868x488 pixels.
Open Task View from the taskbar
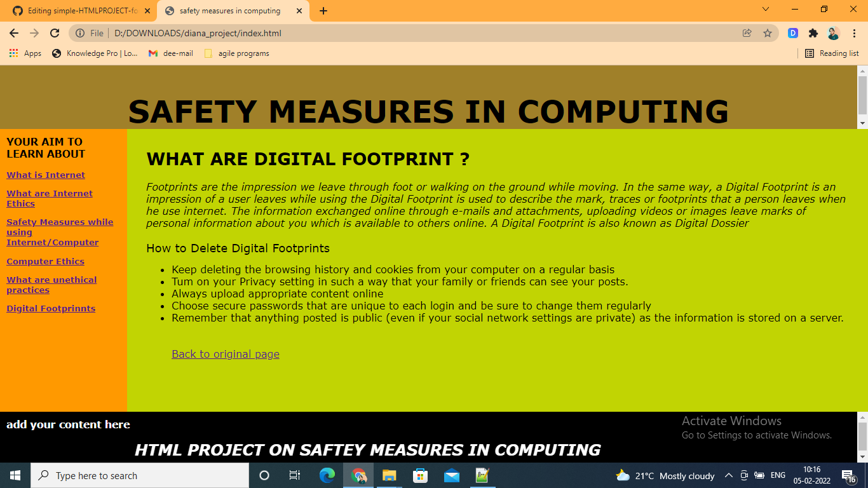[x=295, y=475]
